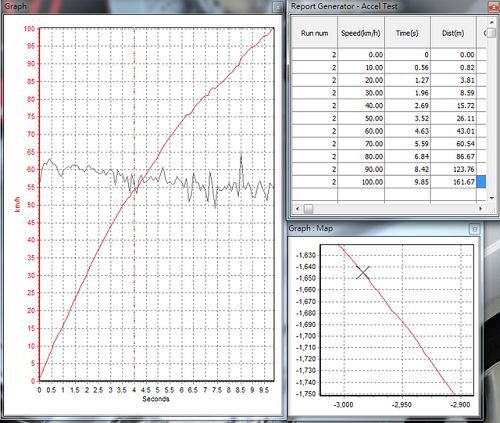Click table scroll up arrow

tap(492, 22)
